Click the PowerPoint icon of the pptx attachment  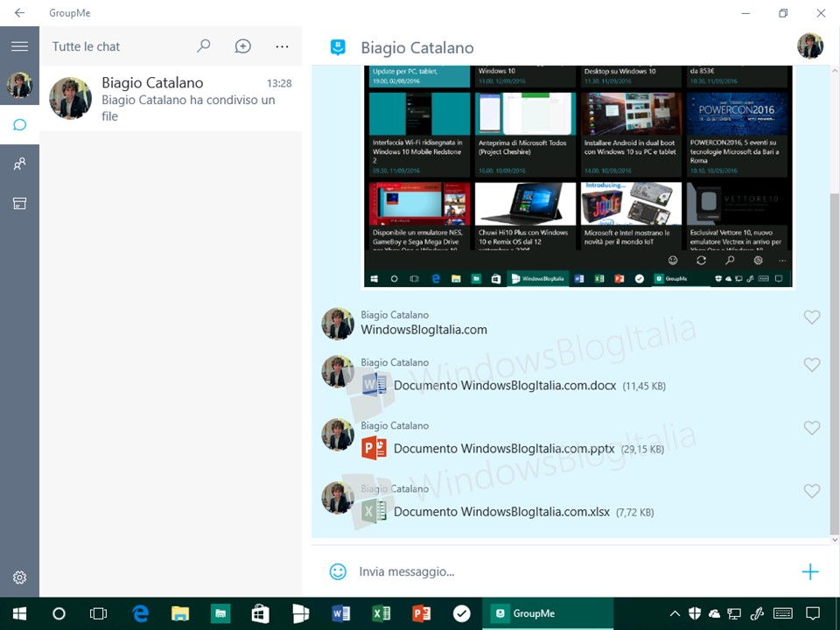374,448
